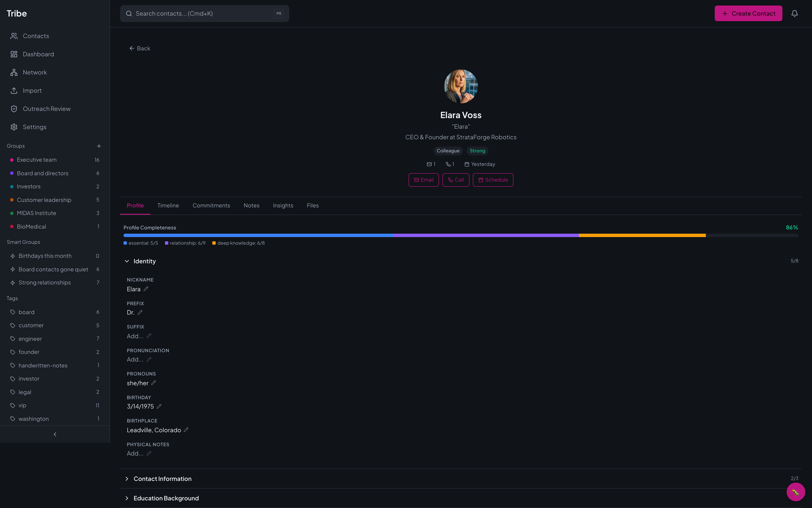
Task: Click the Colleague badge
Action: [448, 151]
